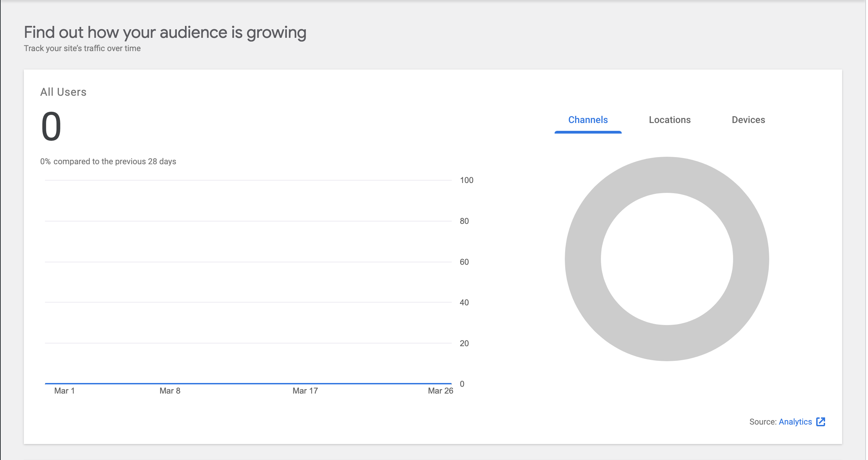Open the Analytics link
Screen dimensions: 868x460
click(x=795, y=422)
